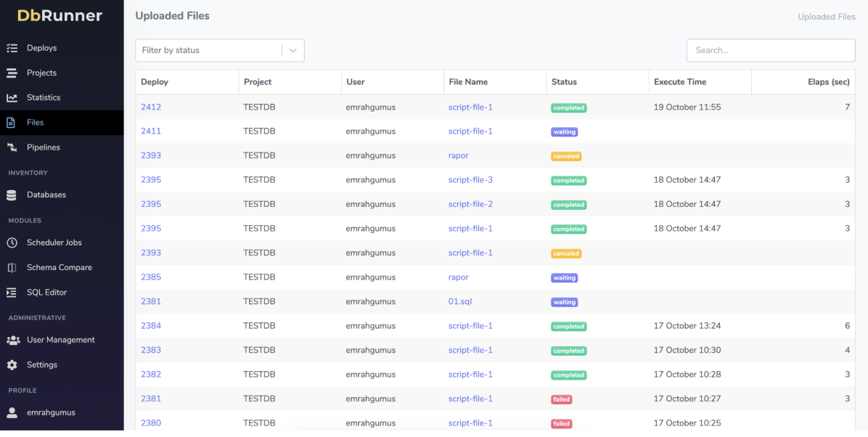Click in the Search input field
Viewport: 868px width, 437px height.
coord(770,51)
